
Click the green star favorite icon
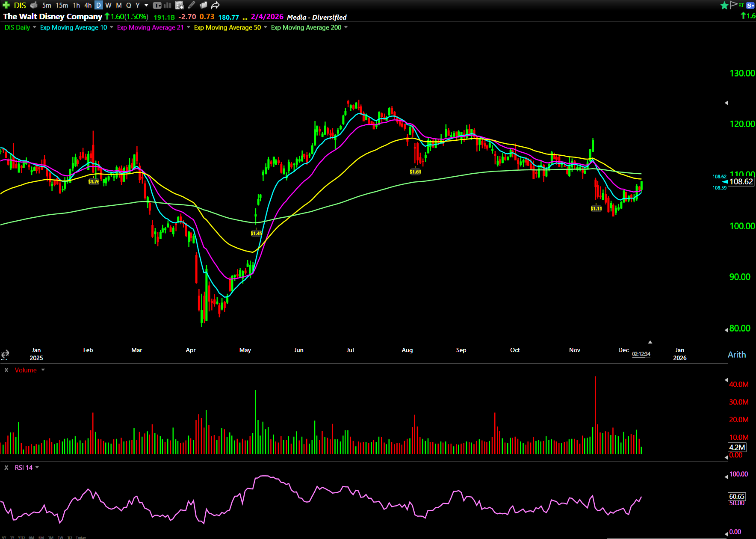(x=724, y=5)
